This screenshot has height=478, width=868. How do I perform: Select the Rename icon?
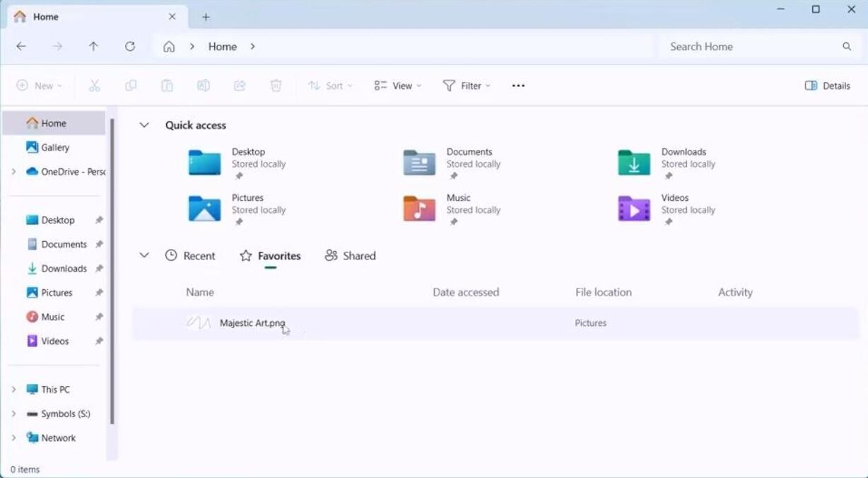(x=204, y=85)
